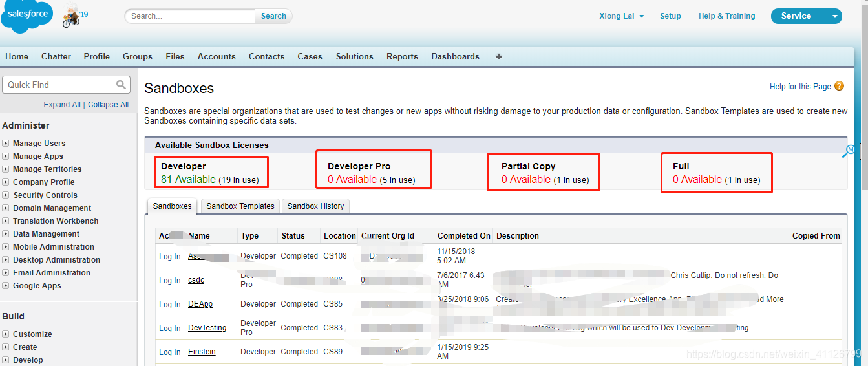Log in to the DevTesting sandbox
Image resolution: width=868 pixels, height=366 pixels.
click(x=170, y=328)
